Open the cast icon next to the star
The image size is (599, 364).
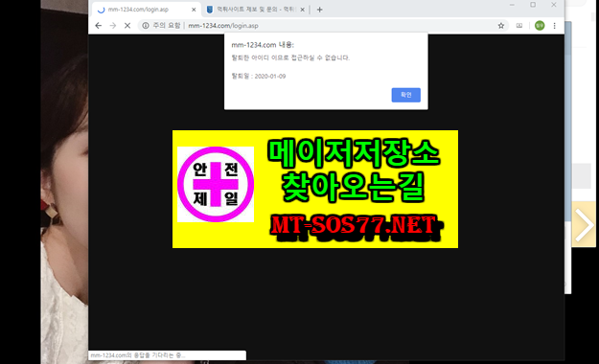coord(519,26)
